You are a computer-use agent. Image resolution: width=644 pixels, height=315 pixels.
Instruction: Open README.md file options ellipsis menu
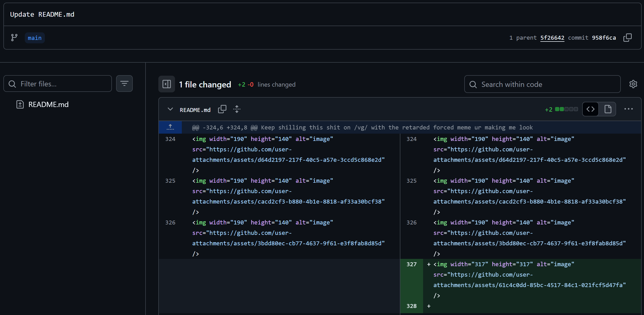[628, 109]
